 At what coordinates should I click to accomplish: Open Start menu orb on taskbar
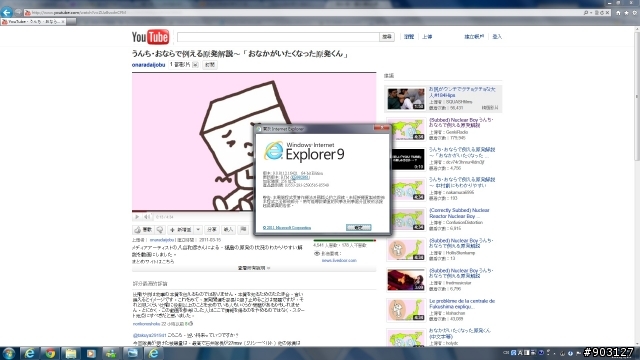(9, 353)
